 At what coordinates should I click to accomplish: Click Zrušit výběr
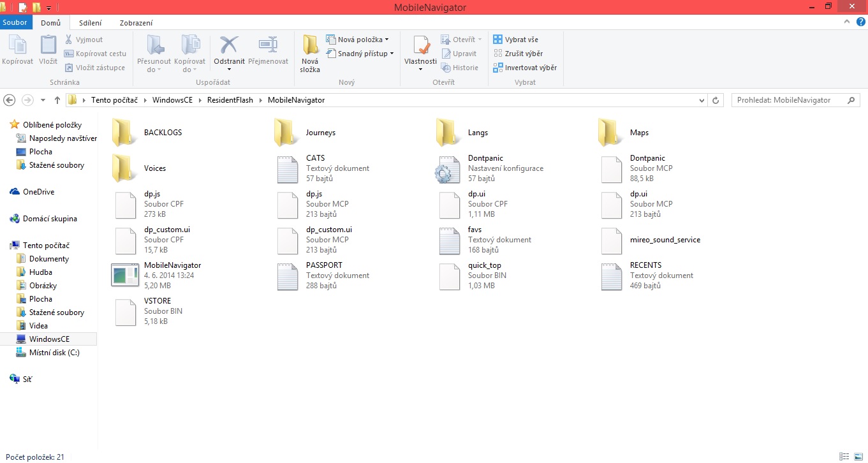pyautogui.click(x=518, y=54)
